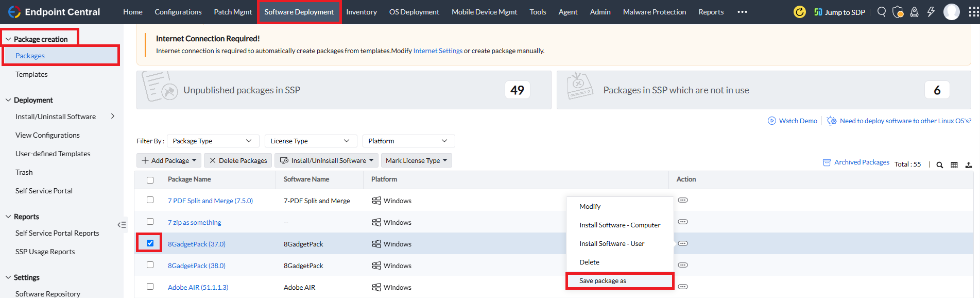
Task: Click the table search magnifier icon
Action: pos(939,165)
